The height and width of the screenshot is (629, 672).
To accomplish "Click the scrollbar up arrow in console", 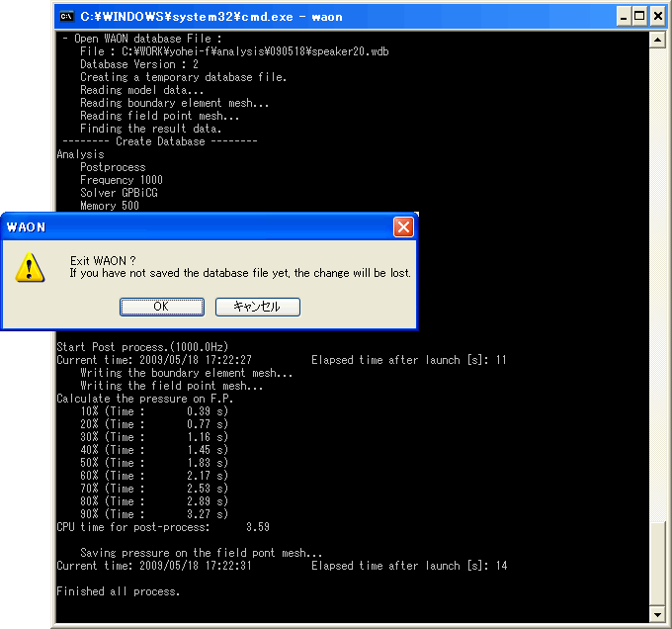I will (x=657, y=40).
